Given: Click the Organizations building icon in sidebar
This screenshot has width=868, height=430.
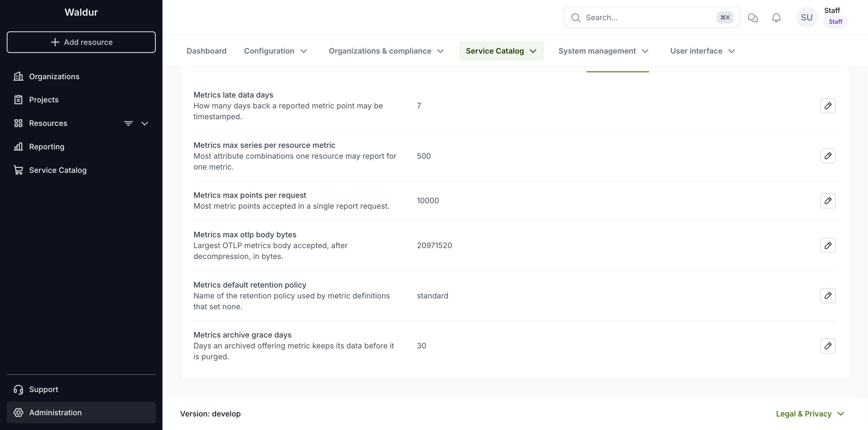Looking at the screenshot, I should (x=18, y=76).
